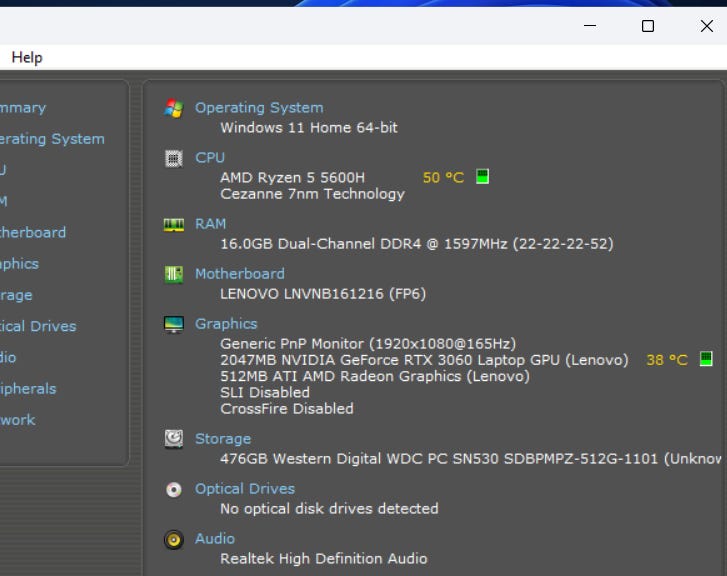Screen dimensions: 727x576
Task: Click the Optical Drives disc icon
Action: pyautogui.click(x=174, y=489)
